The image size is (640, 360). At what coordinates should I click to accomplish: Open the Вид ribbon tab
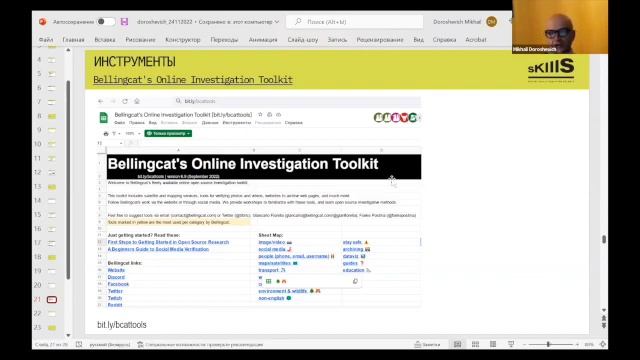pos(418,40)
